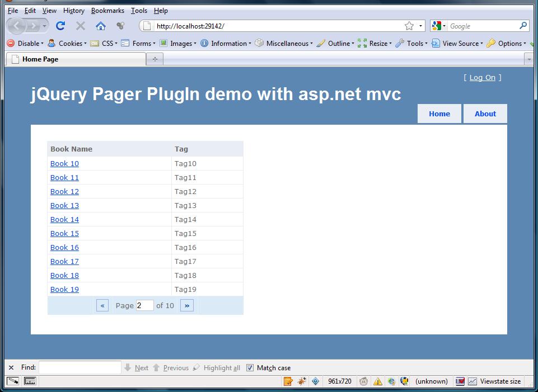Open the Forms toolbar dropdown
This screenshot has height=392, width=538.
tap(138, 44)
